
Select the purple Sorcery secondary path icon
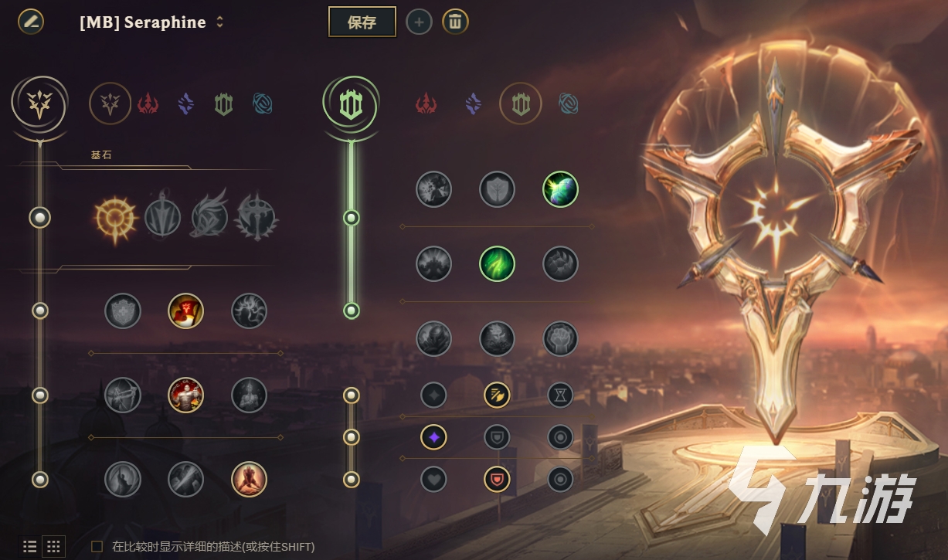[x=473, y=104]
